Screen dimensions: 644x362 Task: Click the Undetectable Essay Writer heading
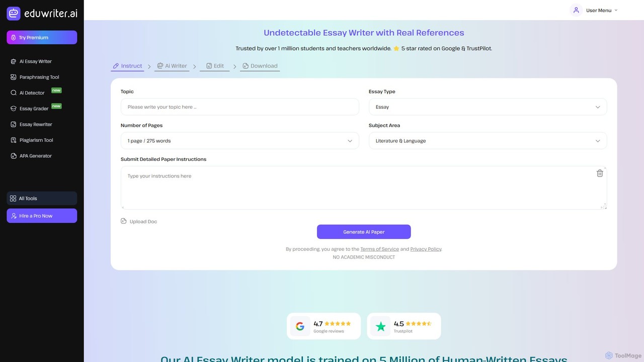coord(364,33)
